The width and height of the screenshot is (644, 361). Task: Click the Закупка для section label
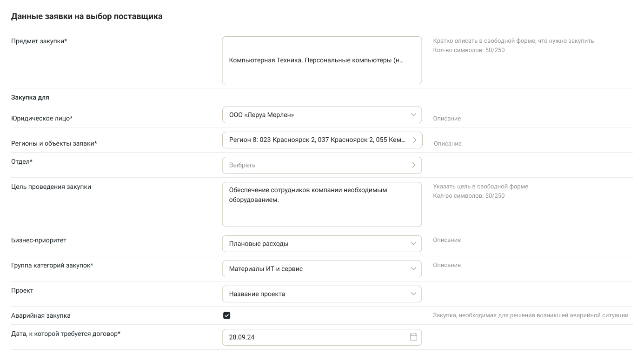[30, 98]
